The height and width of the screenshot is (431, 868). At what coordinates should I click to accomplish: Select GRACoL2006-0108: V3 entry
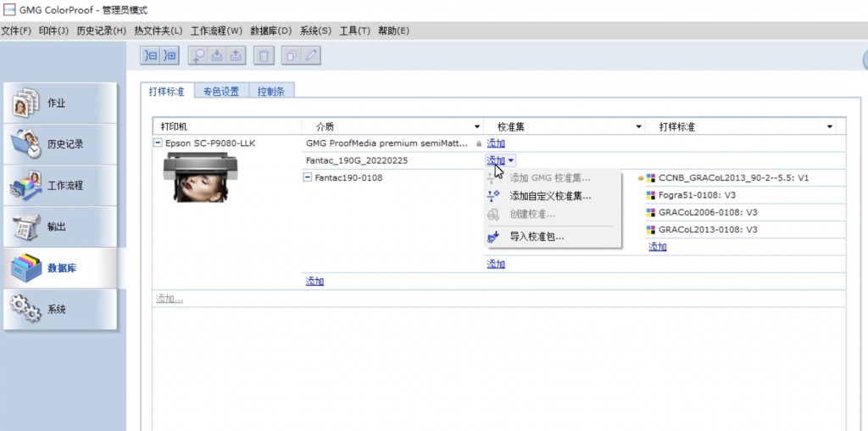pyautogui.click(x=708, y=212)
